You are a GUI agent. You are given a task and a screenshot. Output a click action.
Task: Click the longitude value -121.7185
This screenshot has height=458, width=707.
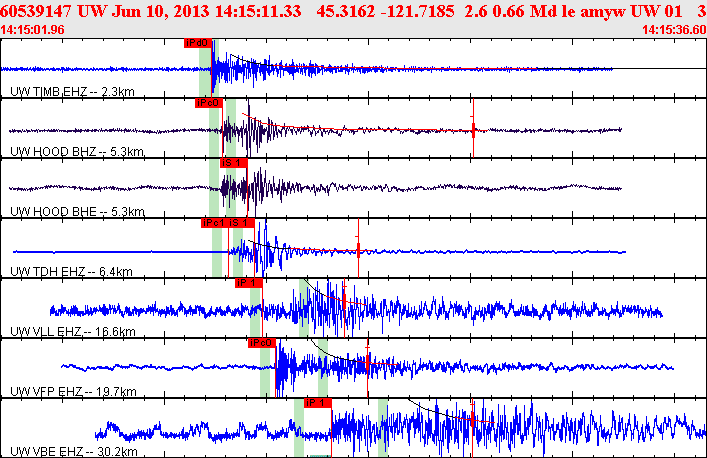pos(418,11)
